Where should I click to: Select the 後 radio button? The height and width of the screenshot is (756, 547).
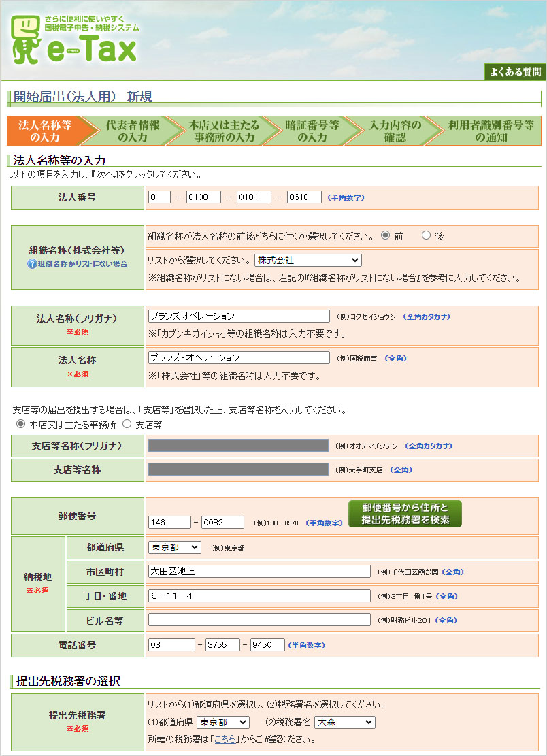(427, 235)
